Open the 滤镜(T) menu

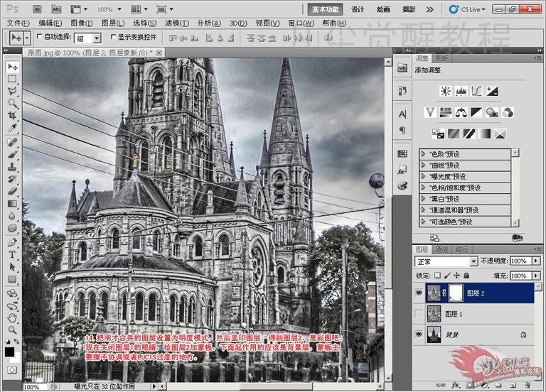(177, 23)
